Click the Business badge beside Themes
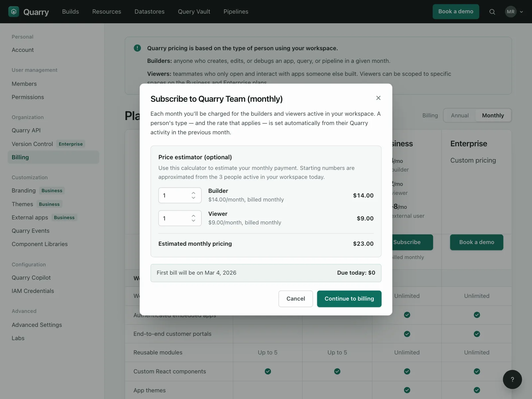This screenshot has height=399, width=532. (x=49, y=204)
